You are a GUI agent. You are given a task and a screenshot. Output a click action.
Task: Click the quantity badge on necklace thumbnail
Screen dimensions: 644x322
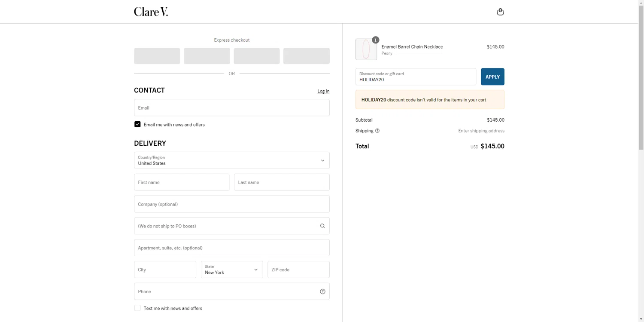point(375,40)
